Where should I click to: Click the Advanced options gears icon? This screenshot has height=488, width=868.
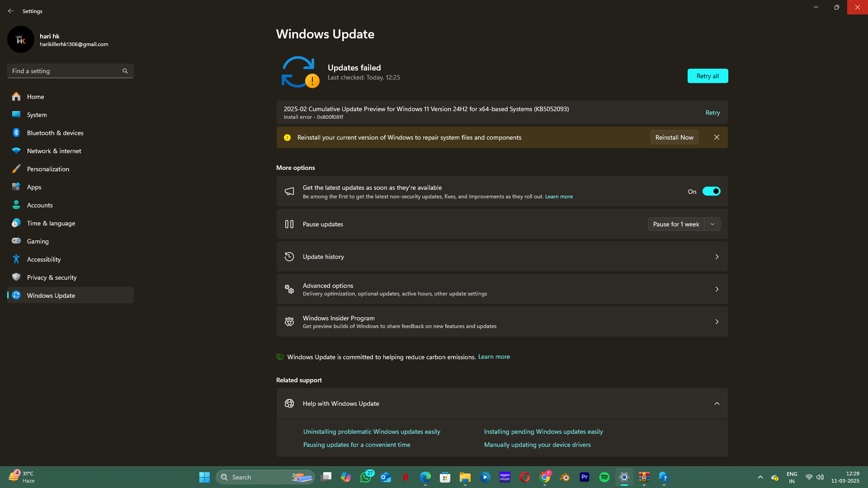click(289, 289)
